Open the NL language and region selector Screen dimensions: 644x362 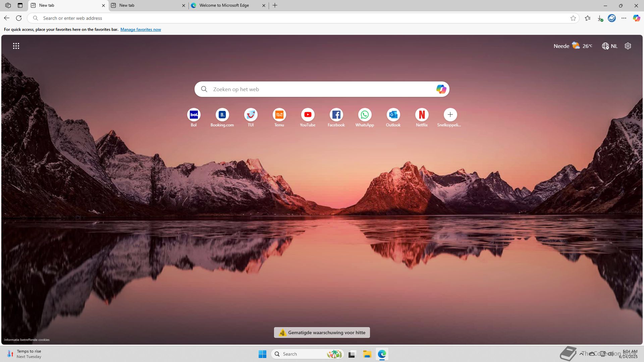click(609, 46)
